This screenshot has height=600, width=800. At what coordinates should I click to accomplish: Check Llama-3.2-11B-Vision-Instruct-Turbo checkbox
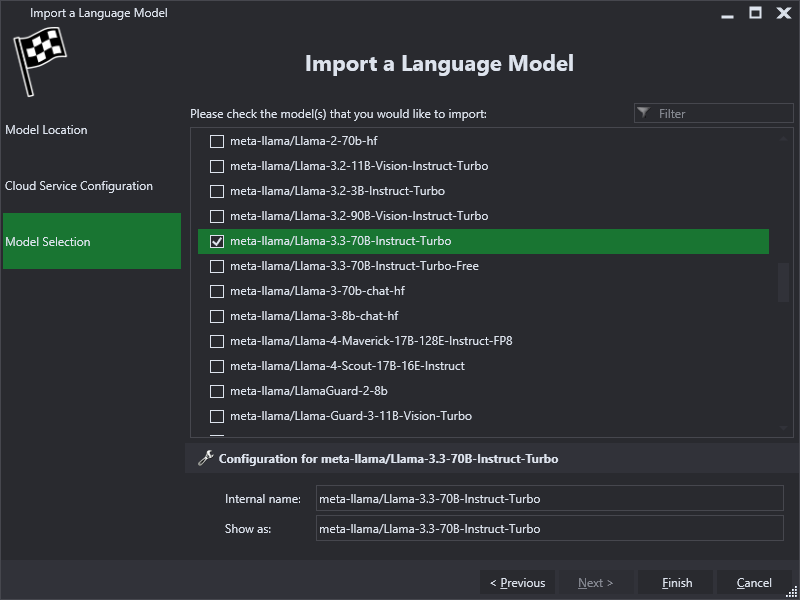[217, 166]
